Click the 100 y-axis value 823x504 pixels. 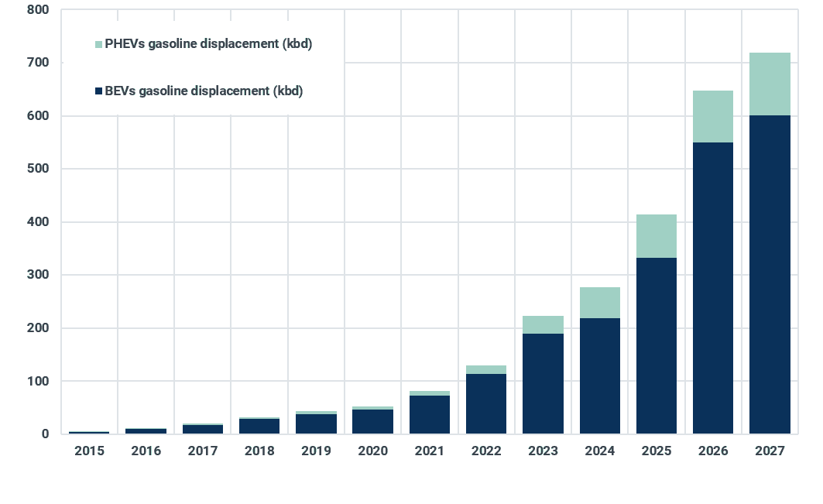[38, 381]
